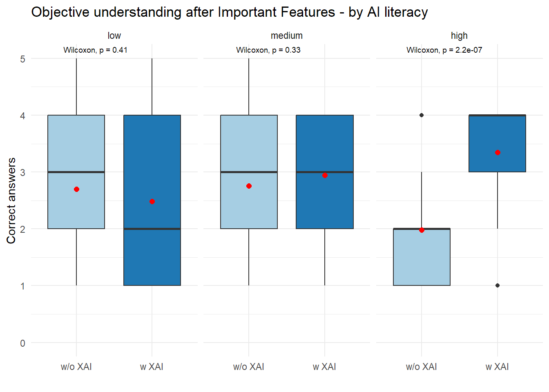Click the red mean dot in low w/o XAI box

(x=76, y=189)
